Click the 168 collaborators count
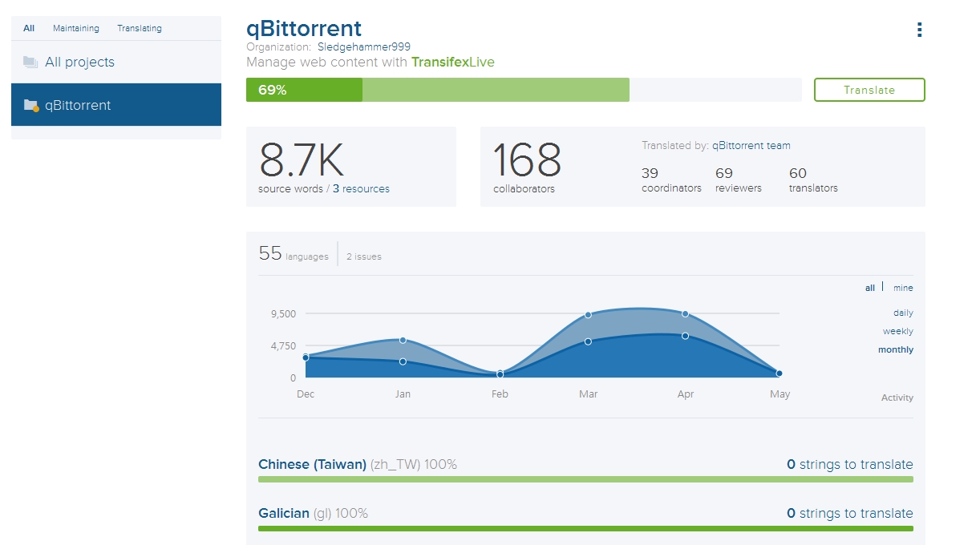This screenshot has width=980, height=545. tap(527, 168)
